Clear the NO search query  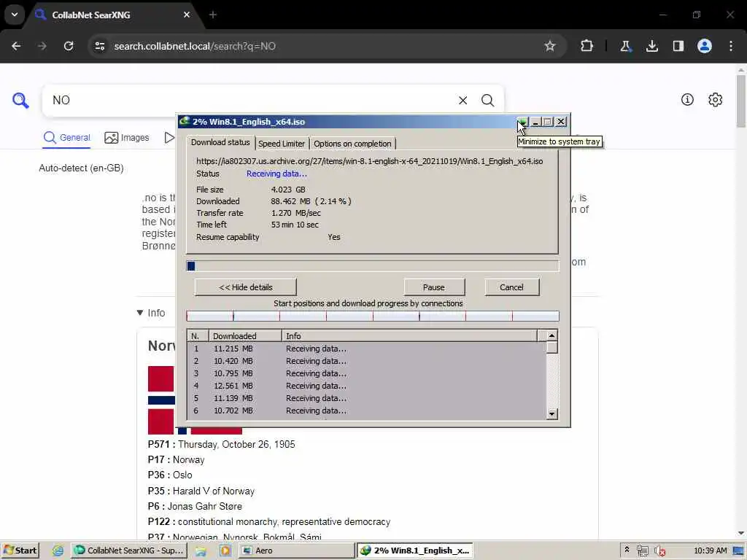click(x=462, y=100)
